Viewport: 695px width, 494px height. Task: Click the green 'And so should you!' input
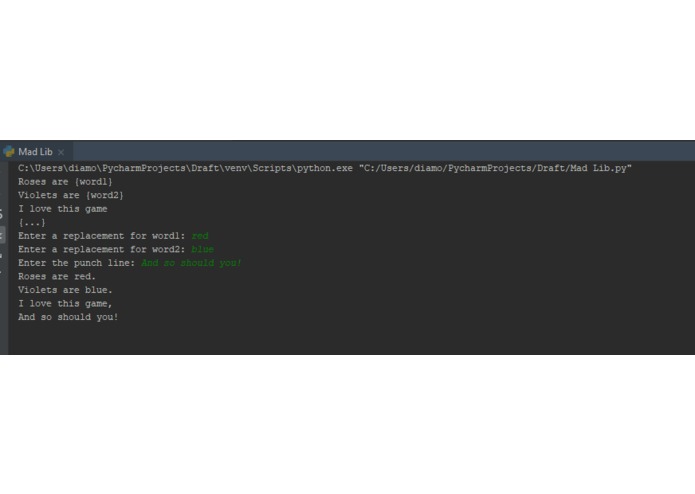[191, 263]
